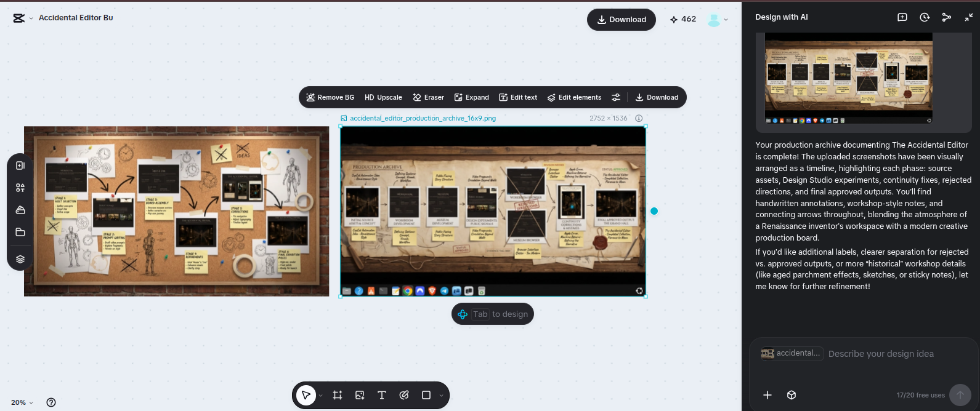The image size is (980, 411).
Task: Select Expand image option
Action: (x=471, y=97)
